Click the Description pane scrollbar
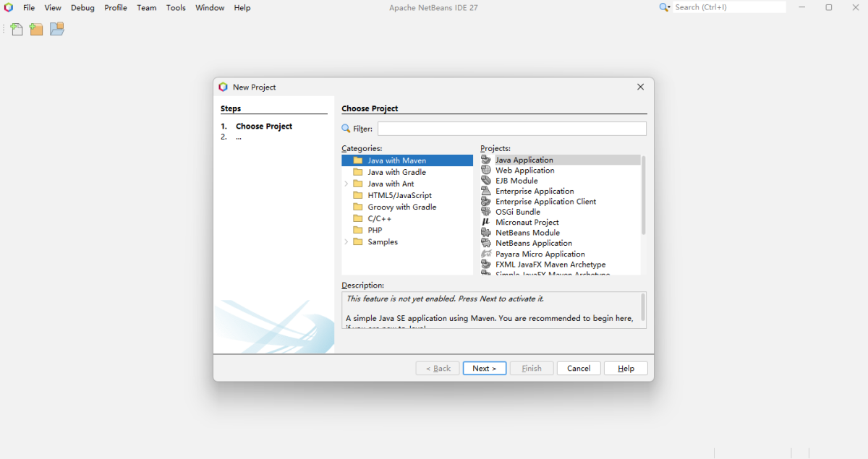Image resolution: width=868 pixels, height=459 pixels. 643,307
